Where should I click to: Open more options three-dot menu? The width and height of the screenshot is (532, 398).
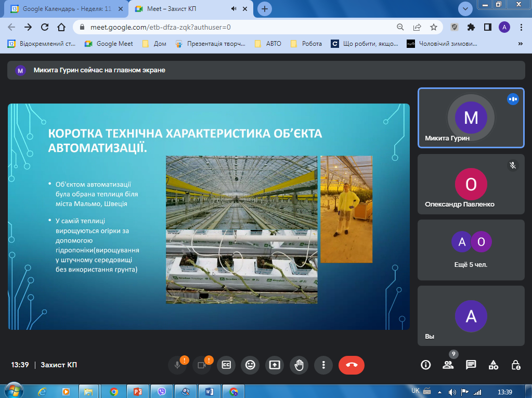pos(323,365)
